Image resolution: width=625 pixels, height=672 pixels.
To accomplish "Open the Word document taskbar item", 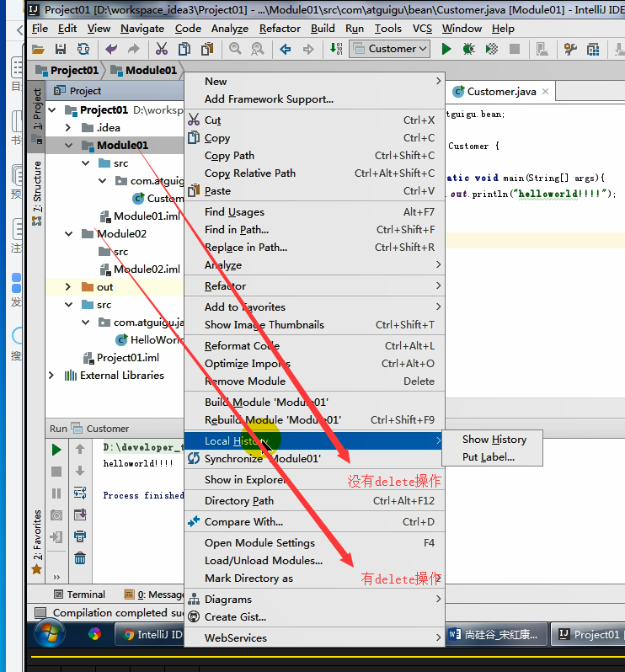I will tap(496, 634).
